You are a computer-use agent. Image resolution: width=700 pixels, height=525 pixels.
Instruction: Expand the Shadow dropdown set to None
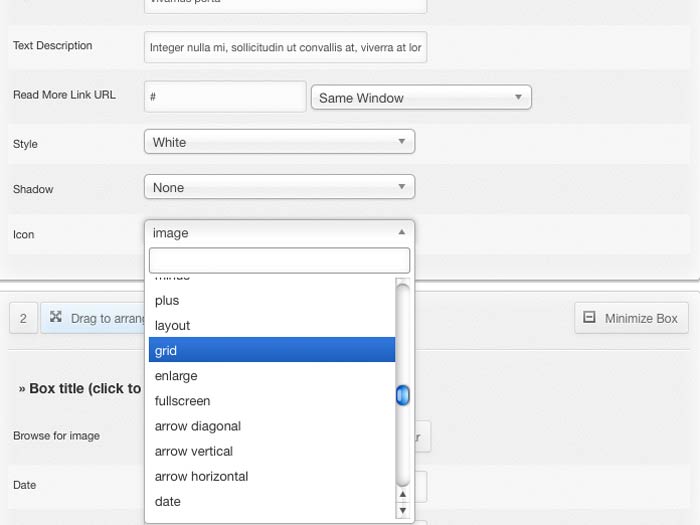point(279,187)
